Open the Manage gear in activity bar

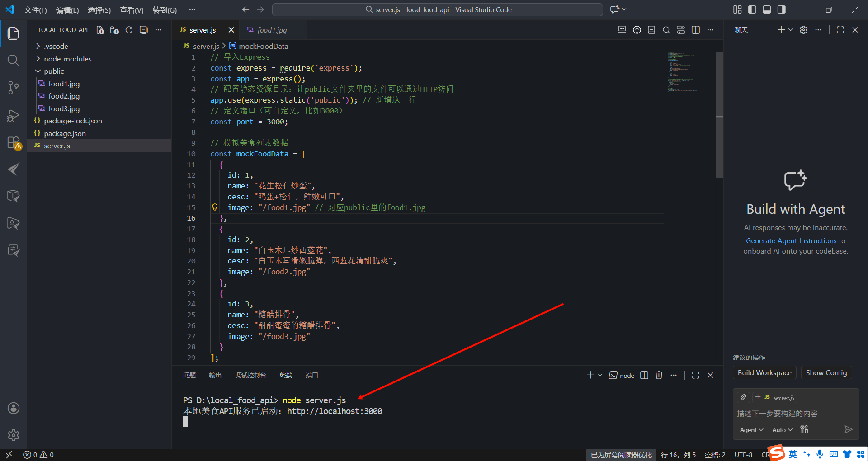tap(14, 435)
